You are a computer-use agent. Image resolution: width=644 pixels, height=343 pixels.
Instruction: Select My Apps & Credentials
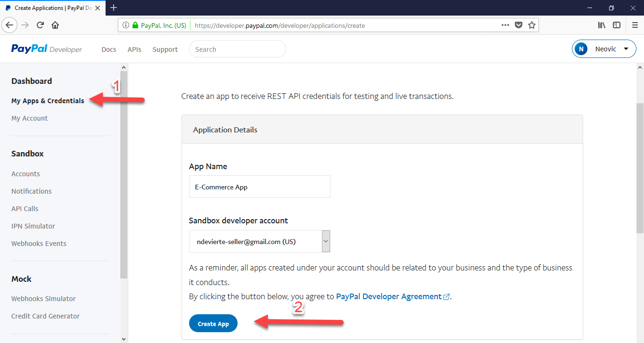(48, 101)
